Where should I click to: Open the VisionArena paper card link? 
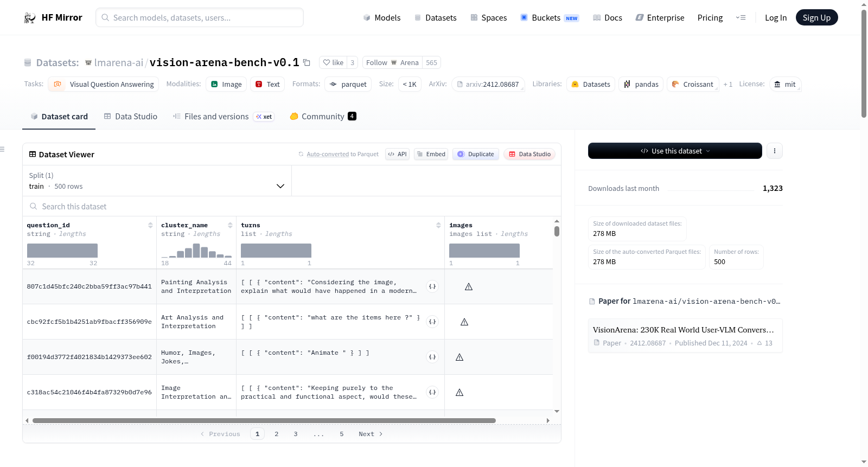tap(685, 336)
